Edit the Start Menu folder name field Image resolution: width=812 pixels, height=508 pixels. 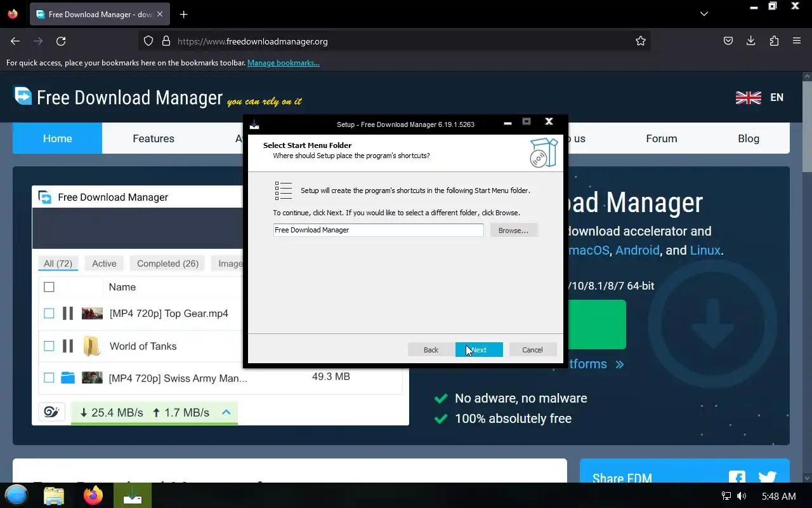click(x=378, y=230)
